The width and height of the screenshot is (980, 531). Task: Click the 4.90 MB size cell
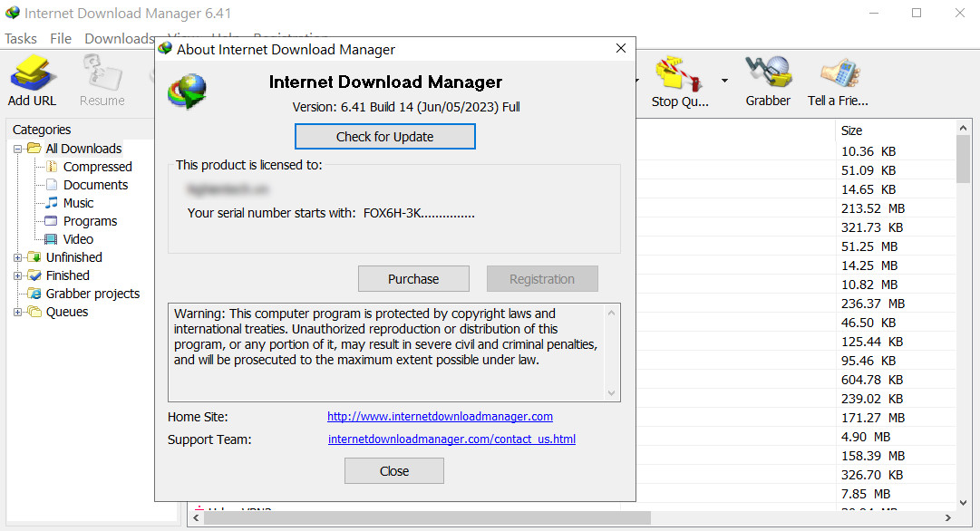click(x=866, y=437)
